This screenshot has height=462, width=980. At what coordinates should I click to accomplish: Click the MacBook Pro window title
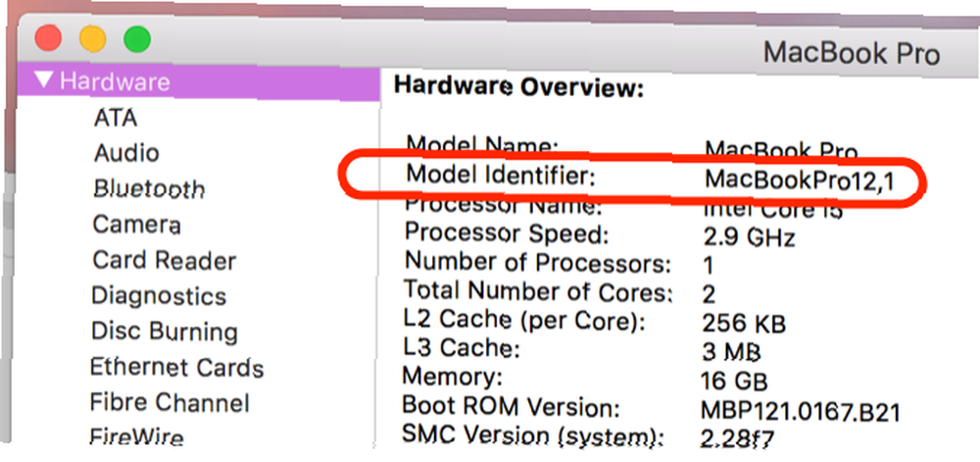point(849,52)
